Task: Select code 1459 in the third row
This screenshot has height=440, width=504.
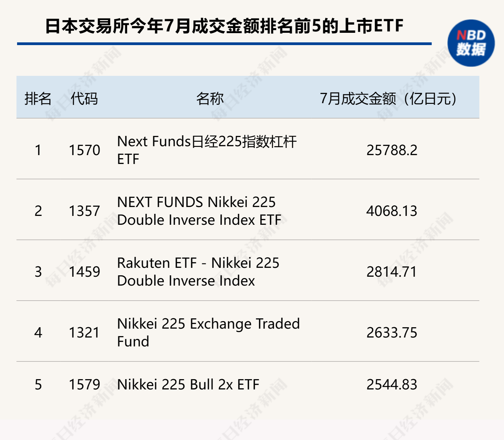Action: coord(85,272)
